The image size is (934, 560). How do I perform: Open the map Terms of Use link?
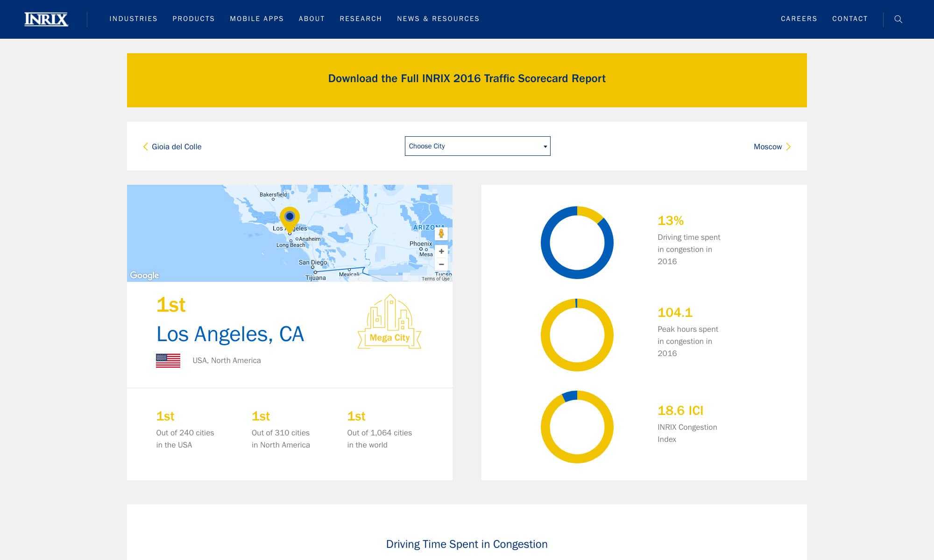436,279
